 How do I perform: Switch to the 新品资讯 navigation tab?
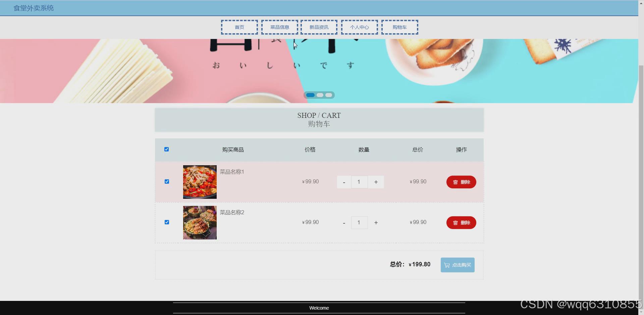319,27
